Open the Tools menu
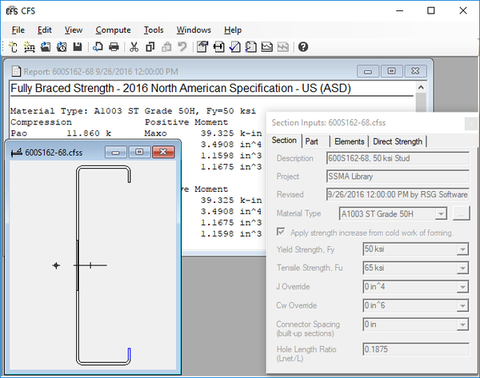This screenshot has height=378, width=480. click(153, 30)
